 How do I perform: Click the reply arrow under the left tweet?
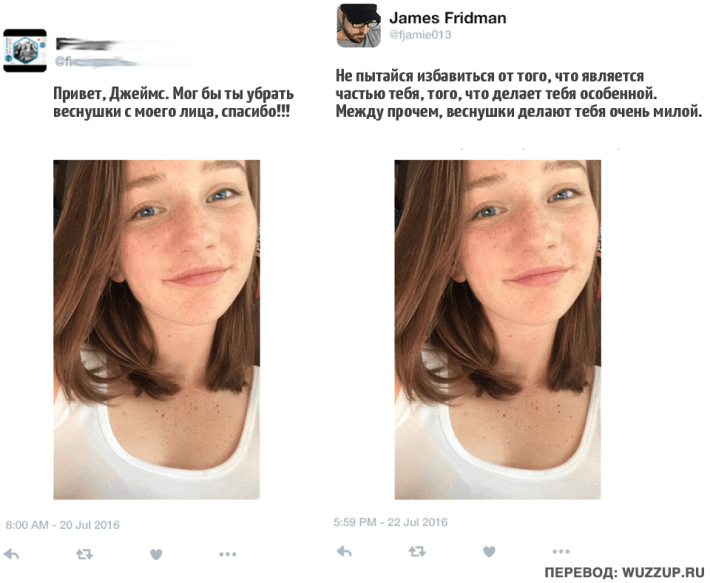(11, 554)
